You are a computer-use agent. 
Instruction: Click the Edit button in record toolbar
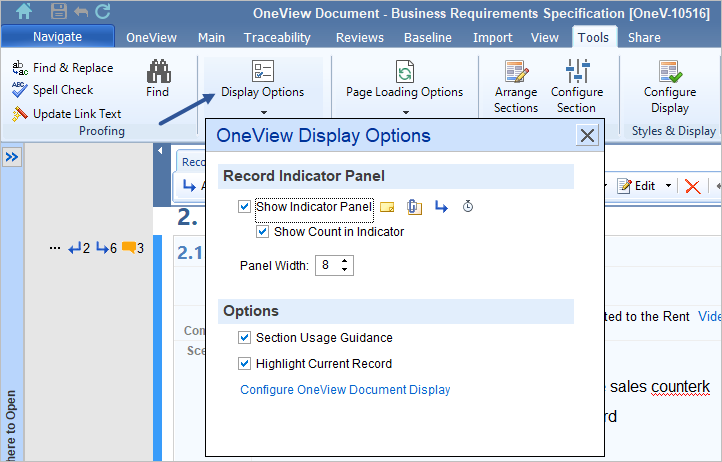(637, 186)
